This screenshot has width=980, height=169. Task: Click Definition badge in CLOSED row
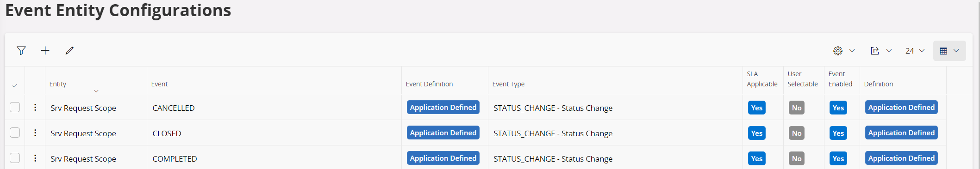pyautogui.click(x=901, y=133)
